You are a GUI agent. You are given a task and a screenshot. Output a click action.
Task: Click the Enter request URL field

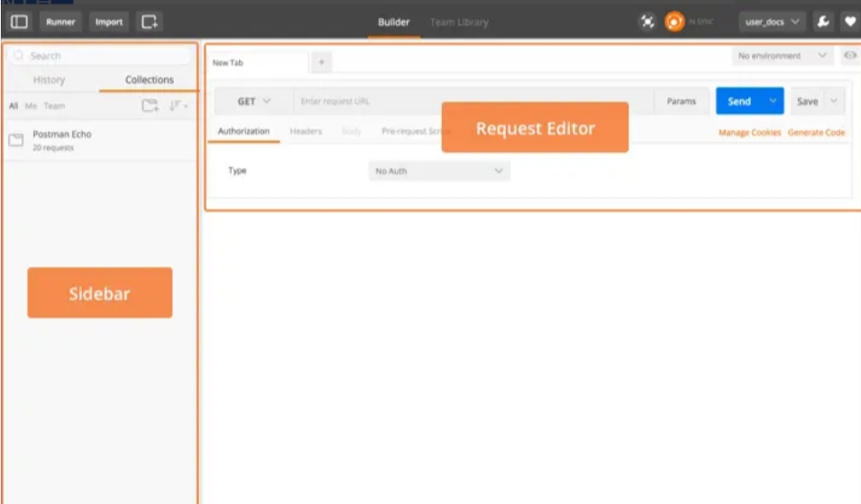469,102
